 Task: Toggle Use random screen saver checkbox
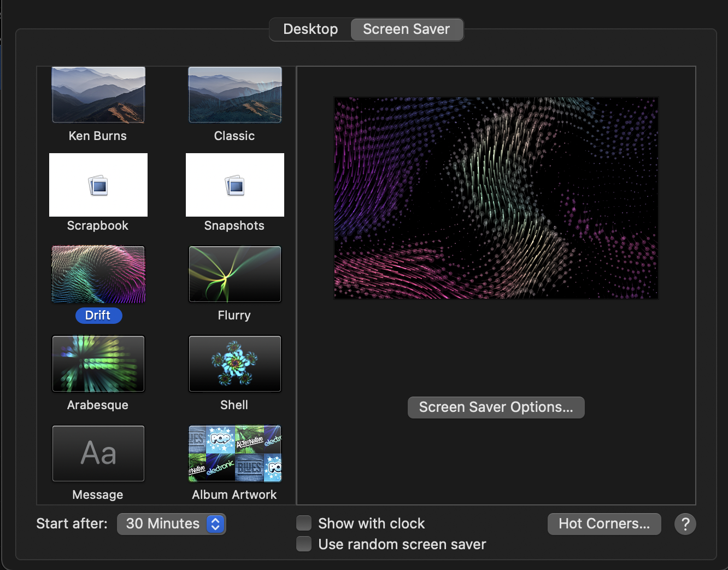(304, 544)
